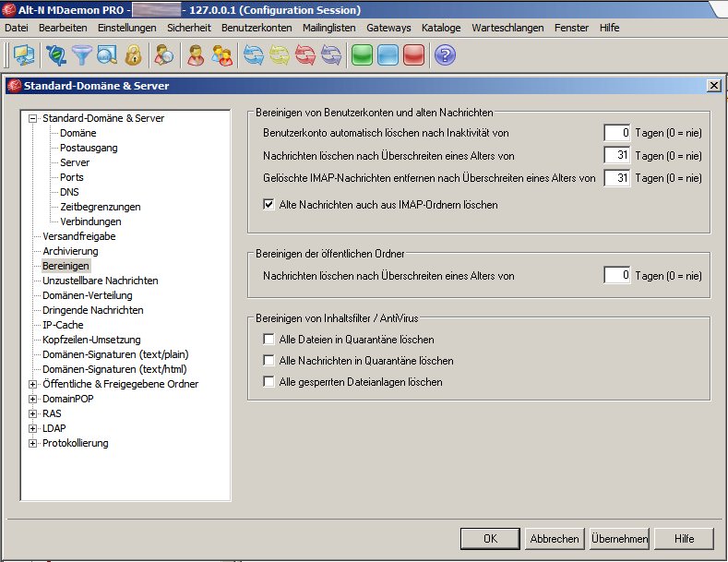Click the Abbrechen button
728x562 pixels.
click(555, 539)
